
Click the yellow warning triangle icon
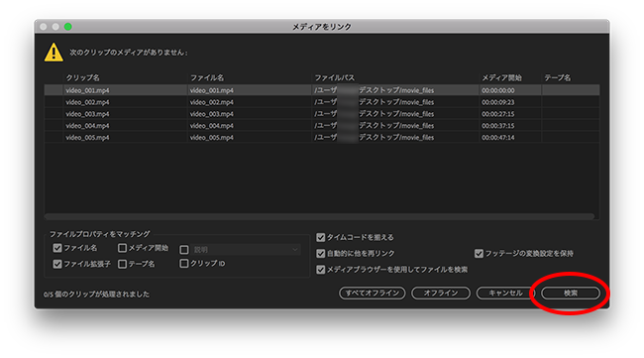[x=54, y=53]
